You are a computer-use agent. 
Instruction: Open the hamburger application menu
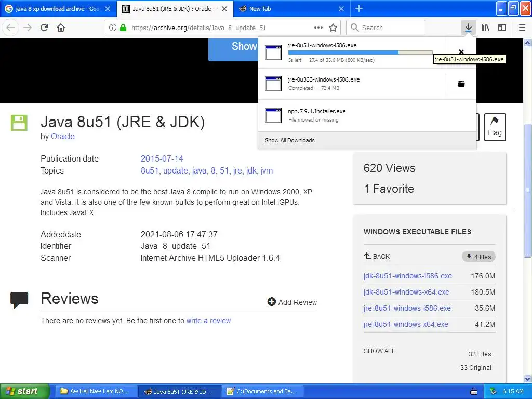click(522, 28)
